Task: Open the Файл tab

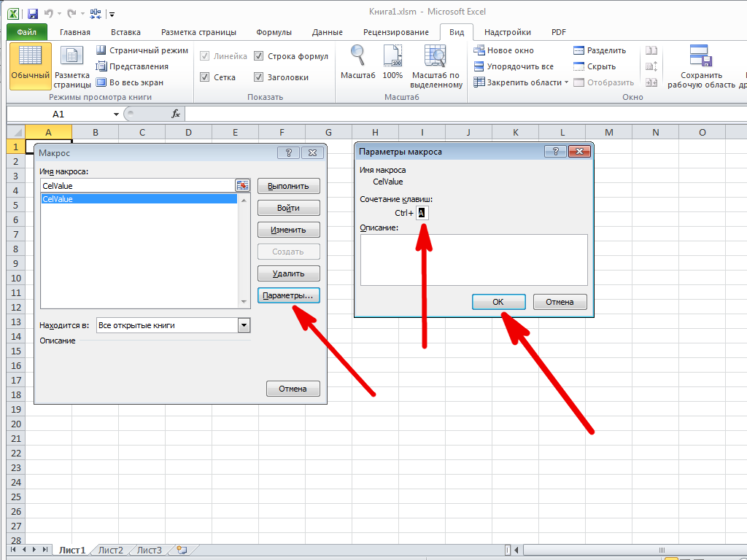Action: click(27, 32)
